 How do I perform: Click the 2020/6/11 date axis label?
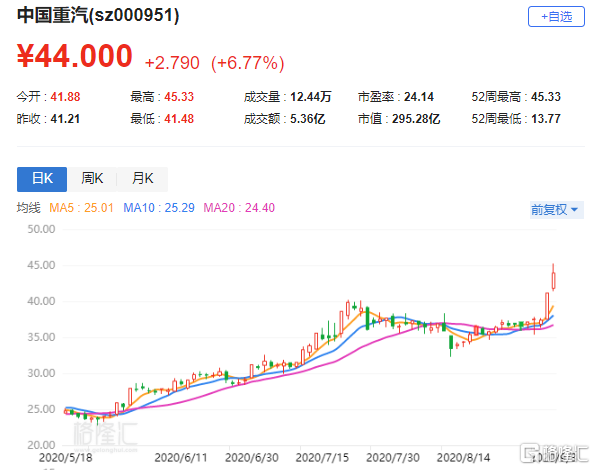click(x=181, y=458)
